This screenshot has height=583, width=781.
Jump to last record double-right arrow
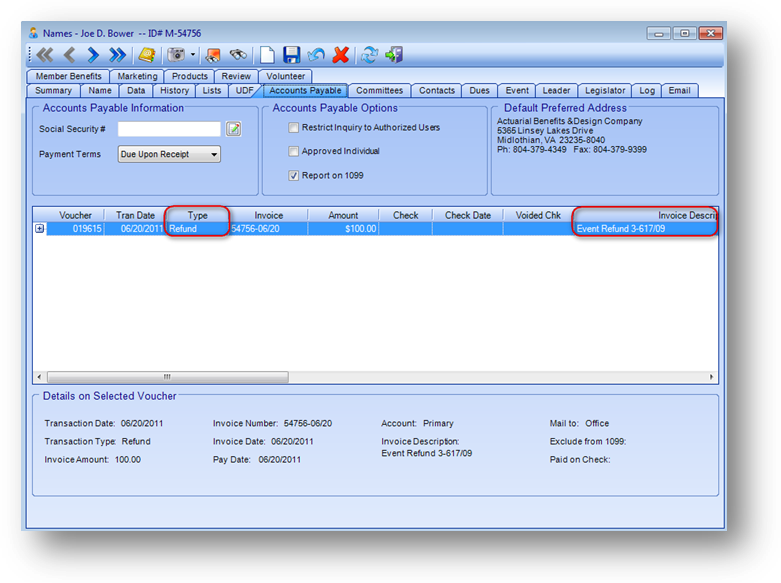tap(118, 55)
